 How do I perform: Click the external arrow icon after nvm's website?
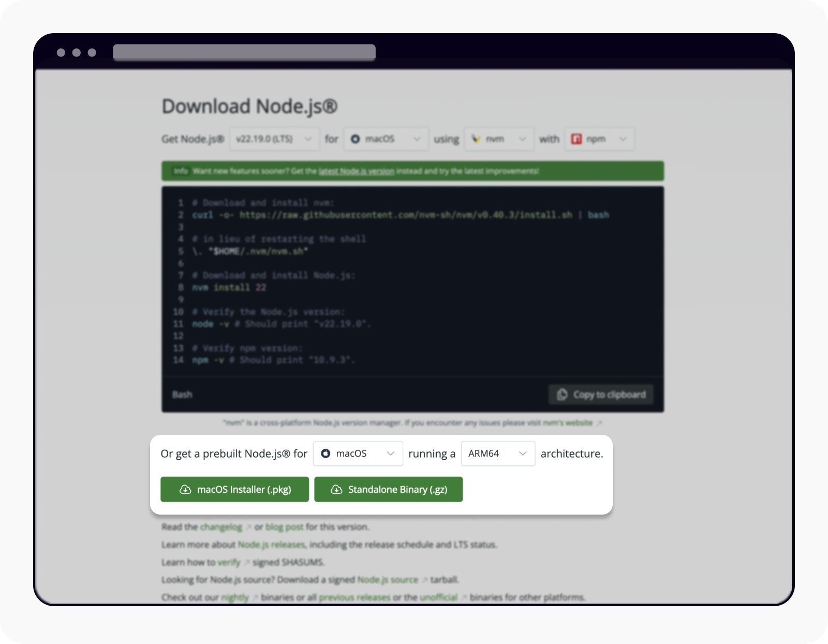[x=599, y=423]
